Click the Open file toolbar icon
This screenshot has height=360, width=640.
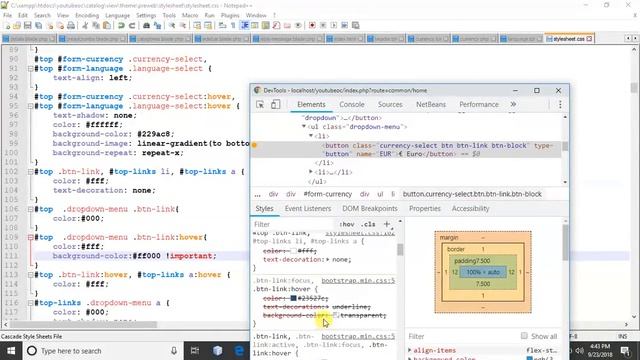point(17,25)
